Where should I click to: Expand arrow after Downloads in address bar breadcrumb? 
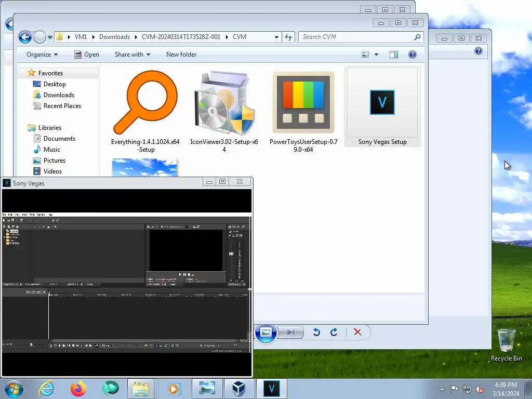(x=136, y=37)
